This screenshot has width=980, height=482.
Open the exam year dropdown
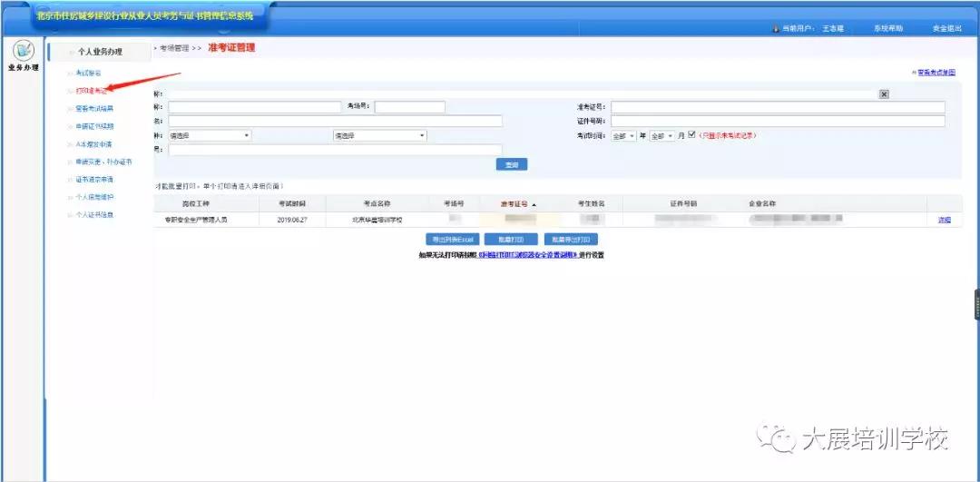[624, 135]
